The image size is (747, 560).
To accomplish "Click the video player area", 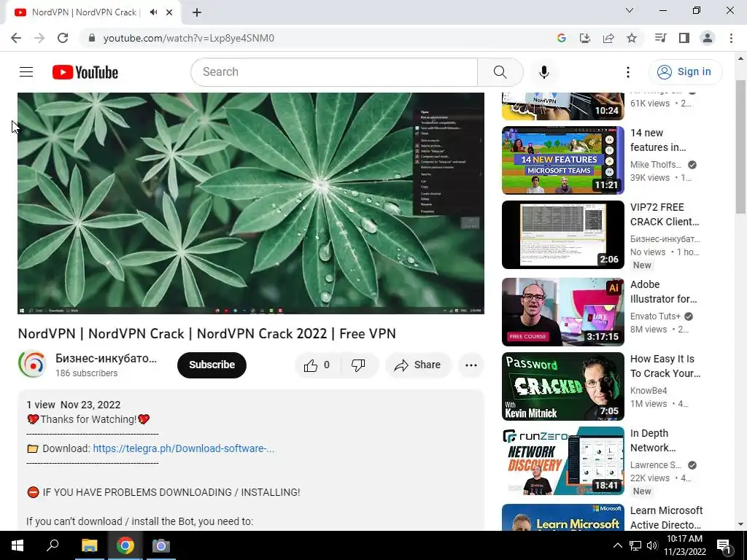I will pyautogui.click(x=251, y=203).
